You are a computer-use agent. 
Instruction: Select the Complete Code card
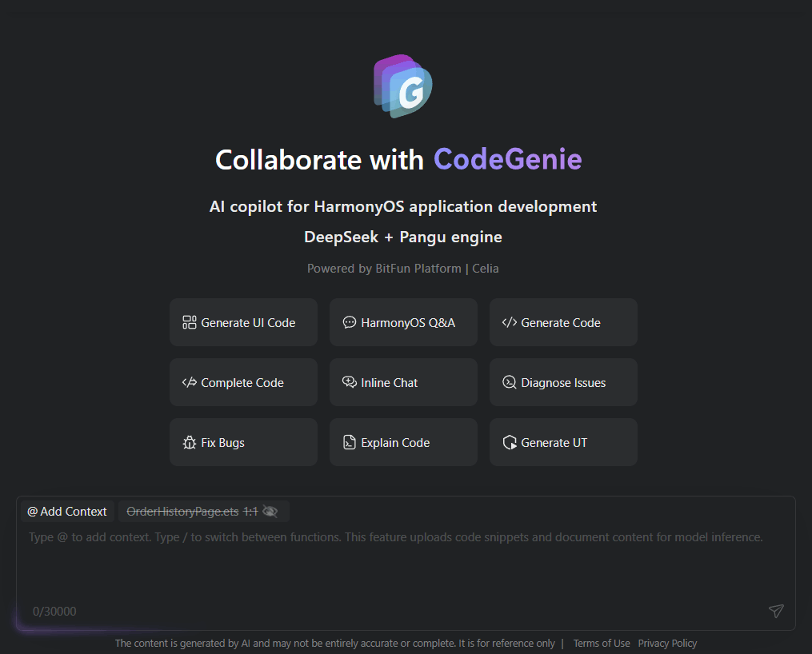pos(243,382)
